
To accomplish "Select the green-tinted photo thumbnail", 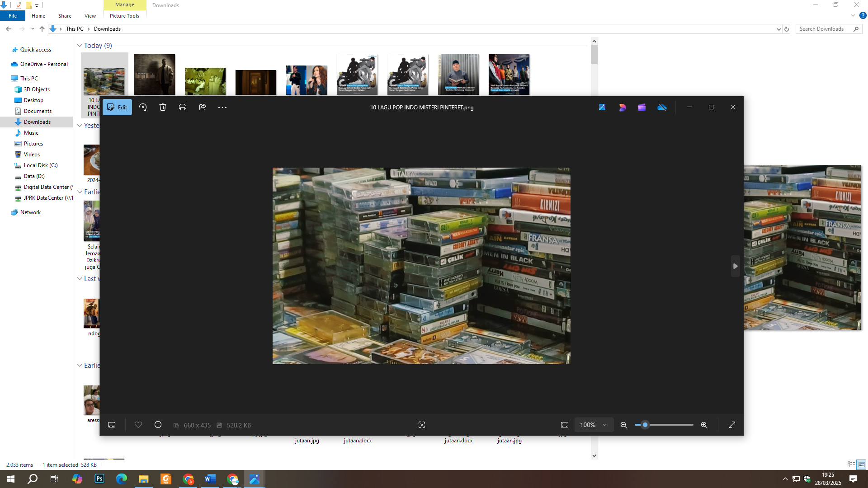I will point(205,81).
